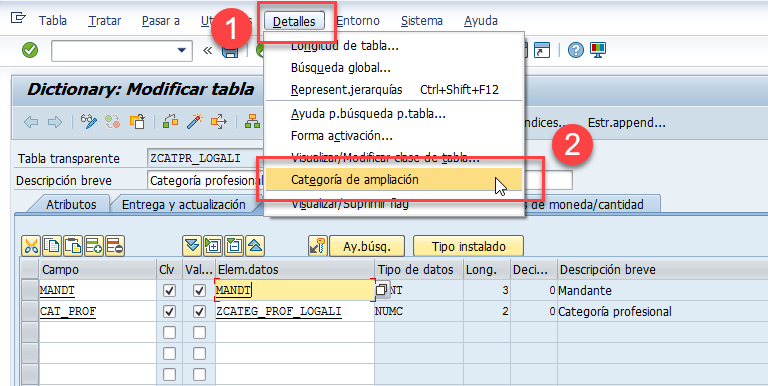Paste row using the clipboard icon
The image size is (768, 386).
73,246
